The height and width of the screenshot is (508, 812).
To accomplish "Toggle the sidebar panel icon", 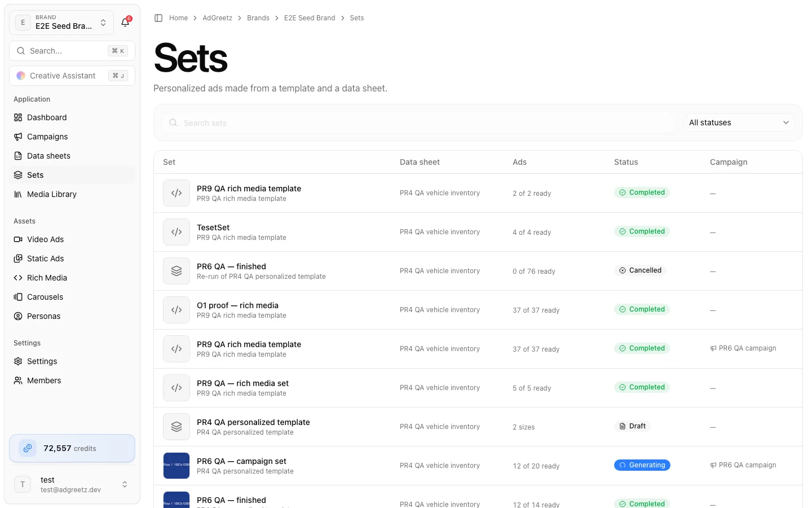I will pyautogui.click(x=158, y=18).
